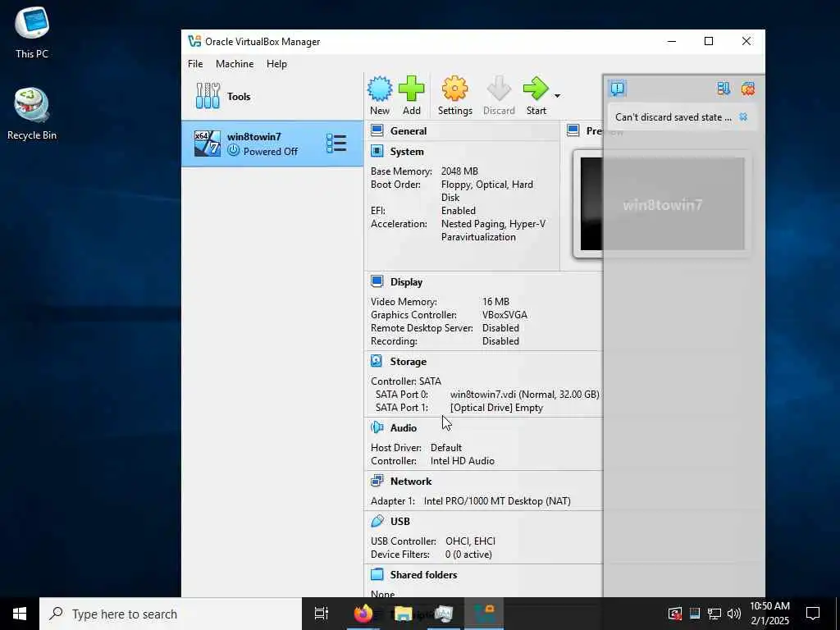Open the Action Center notifications icon
The image size is (840, 630).
(x=813, y=614)
